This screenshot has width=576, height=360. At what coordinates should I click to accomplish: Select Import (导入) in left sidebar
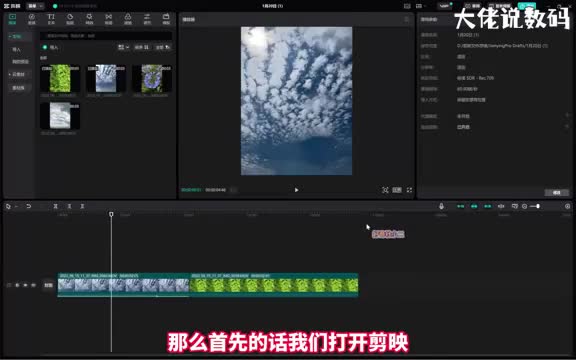(x=17, y=49)
